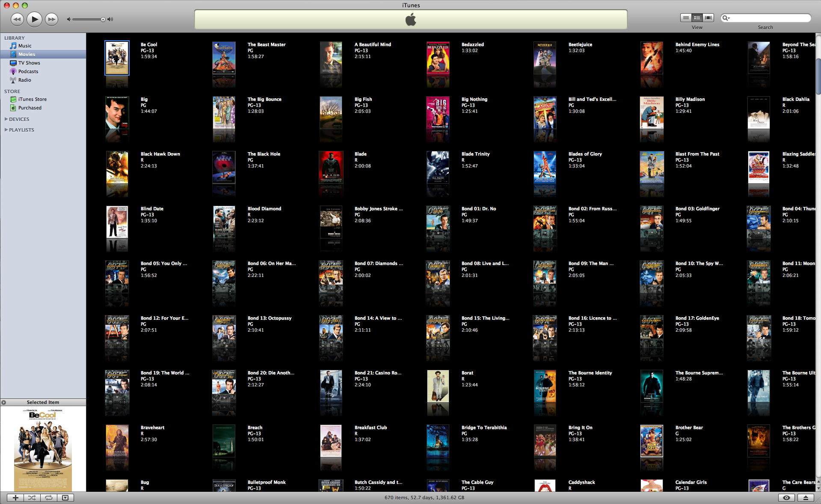This screenshot has height=504, width=821.
Task: Click the eye browser toggle button
Action: tap(786, 498)
